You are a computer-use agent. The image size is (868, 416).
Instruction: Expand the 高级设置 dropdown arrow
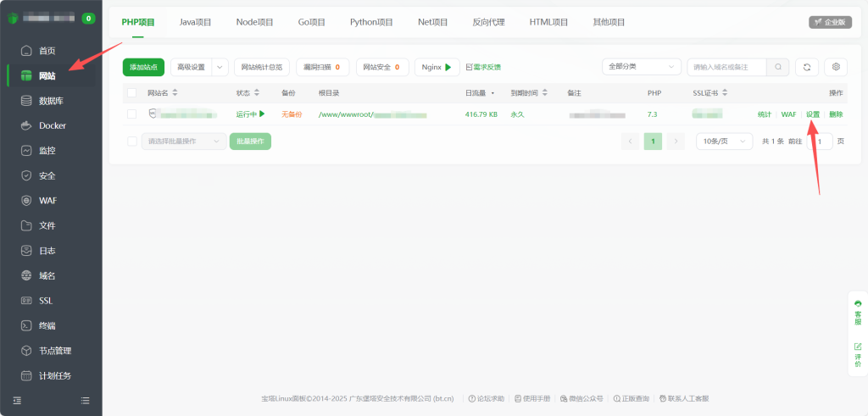click(x=220, y=67)
